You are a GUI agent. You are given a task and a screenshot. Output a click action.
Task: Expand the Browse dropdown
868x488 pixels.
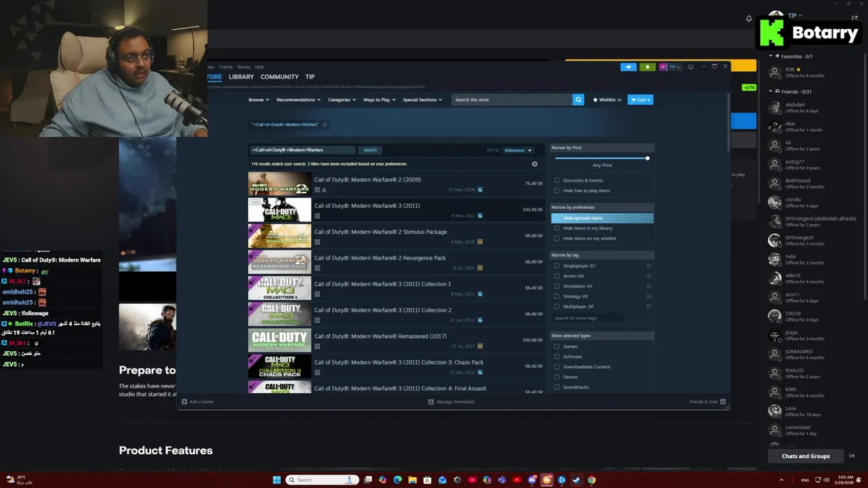coord(258,100)
